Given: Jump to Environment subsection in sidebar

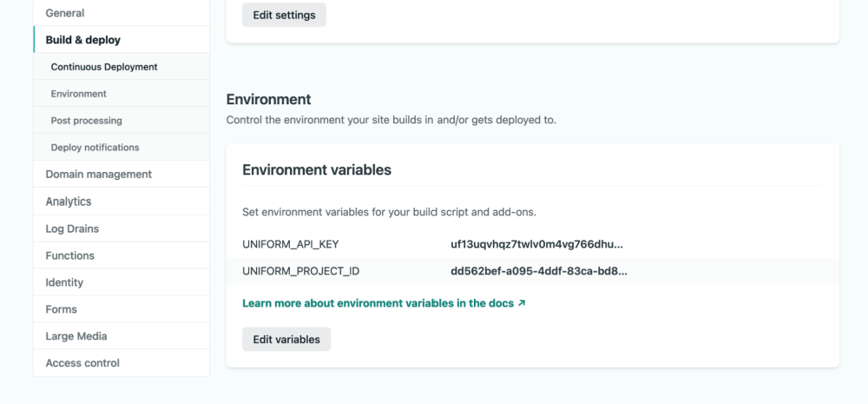Looking at the screenshot, I should [79, 94].
